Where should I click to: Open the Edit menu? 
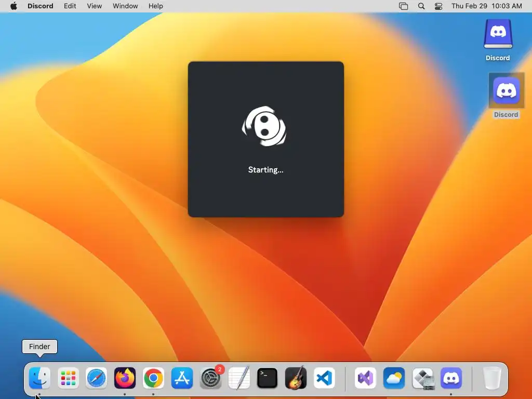point(70,6)
